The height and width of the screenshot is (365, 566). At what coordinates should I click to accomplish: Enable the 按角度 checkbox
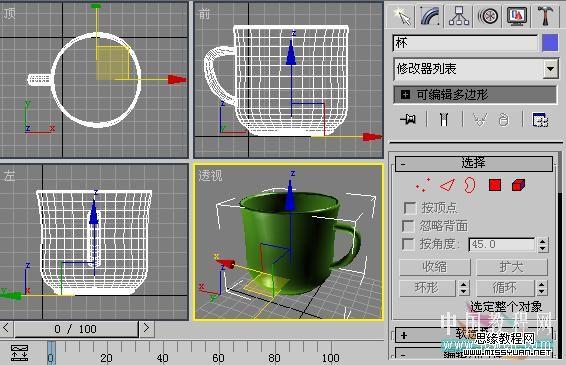[x=408, y=244]
